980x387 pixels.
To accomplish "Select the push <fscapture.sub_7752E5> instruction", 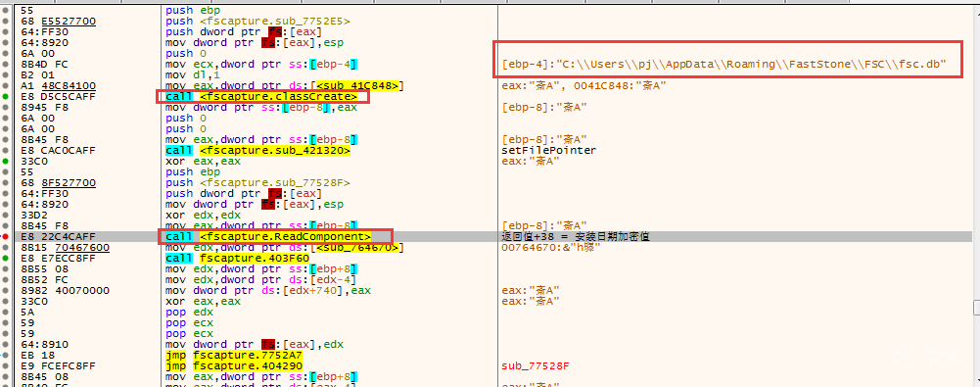I will point(257,22).
